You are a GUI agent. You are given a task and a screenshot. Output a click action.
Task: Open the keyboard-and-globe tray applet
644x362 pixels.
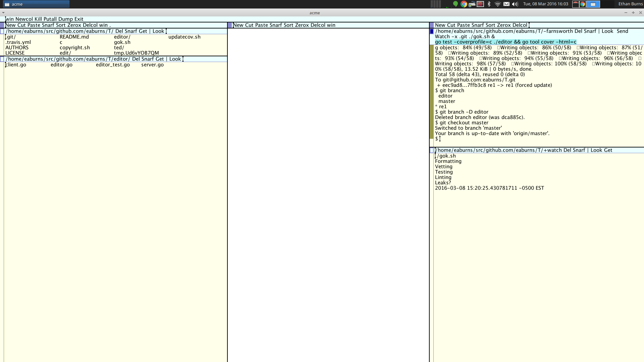(x=472, y=4)
